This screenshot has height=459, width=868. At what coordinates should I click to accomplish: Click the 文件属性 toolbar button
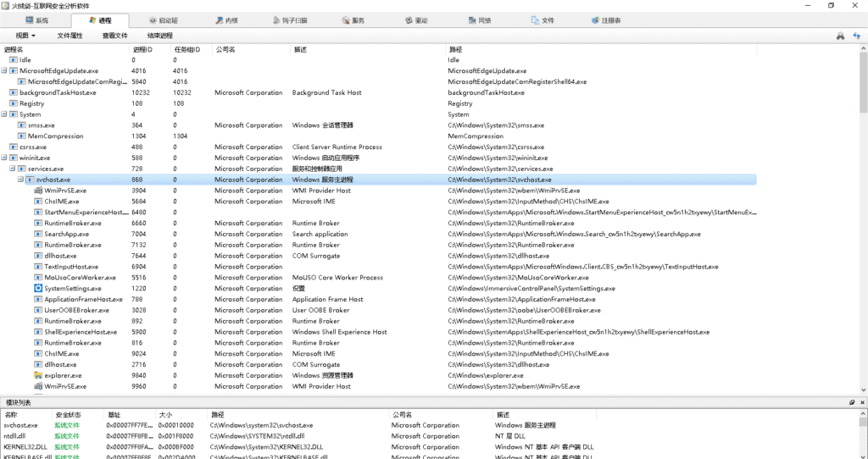(70, 36)
